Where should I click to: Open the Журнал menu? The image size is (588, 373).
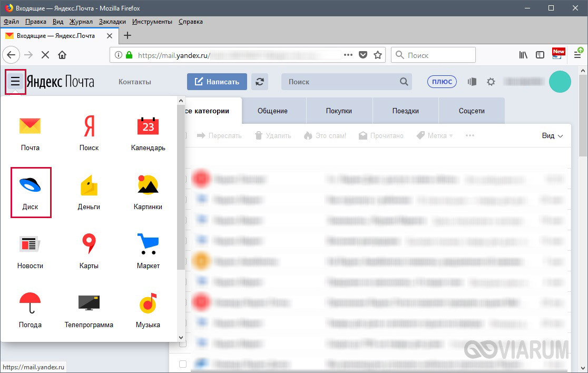pyautogui.click(x=81, y=22)
